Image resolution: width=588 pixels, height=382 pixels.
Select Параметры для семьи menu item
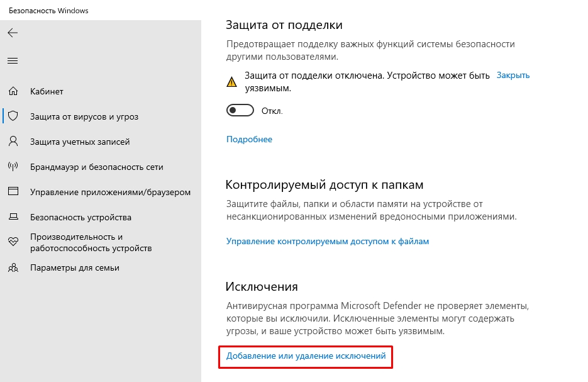[x=74, y=267]
